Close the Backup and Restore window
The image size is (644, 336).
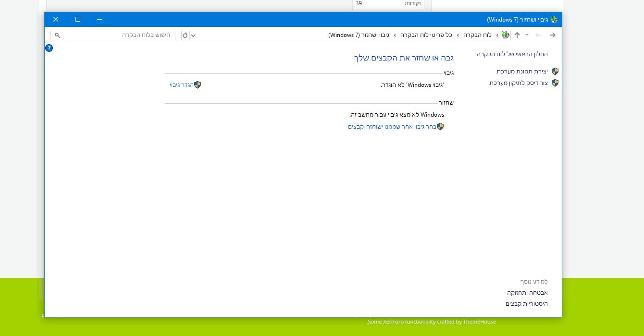[x=56, y=19]
